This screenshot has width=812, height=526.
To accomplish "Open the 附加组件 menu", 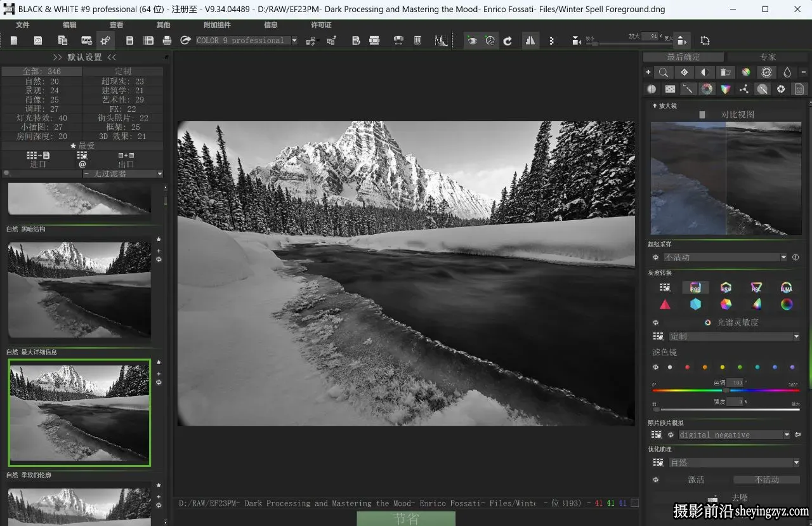I will click(217, 25).
